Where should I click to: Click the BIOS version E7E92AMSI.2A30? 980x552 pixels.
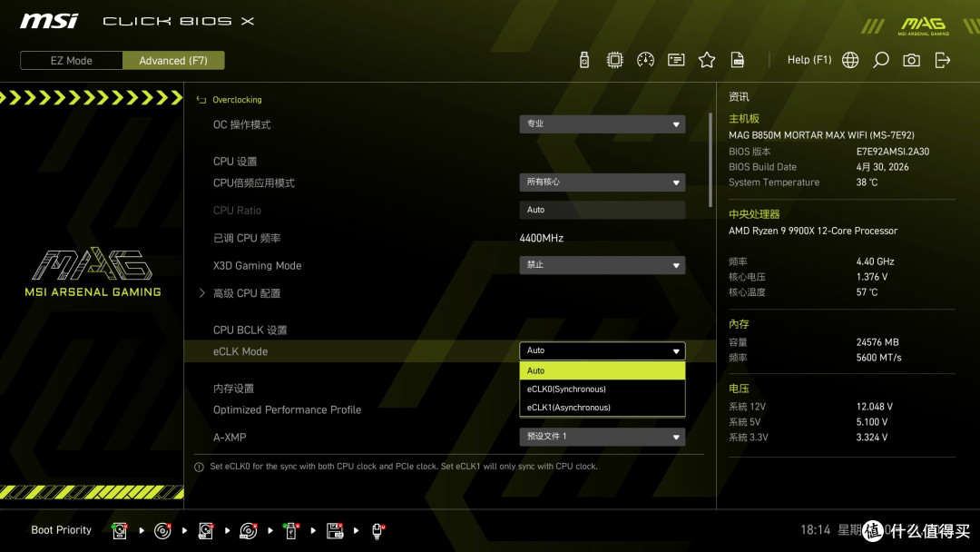coord(893,152)
